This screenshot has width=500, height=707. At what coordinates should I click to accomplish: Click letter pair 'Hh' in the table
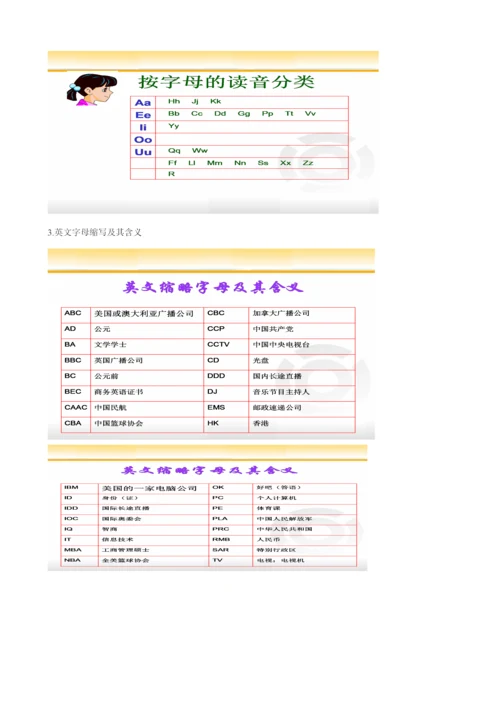pyautogui.click(x=174, y=101)
